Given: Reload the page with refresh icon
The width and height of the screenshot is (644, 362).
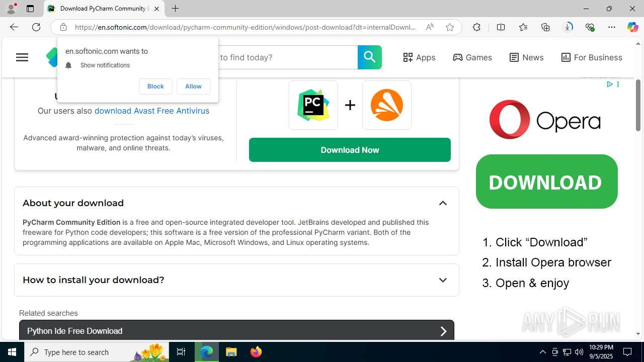Looking at the screenshot, I should click(x=36, y=27).
